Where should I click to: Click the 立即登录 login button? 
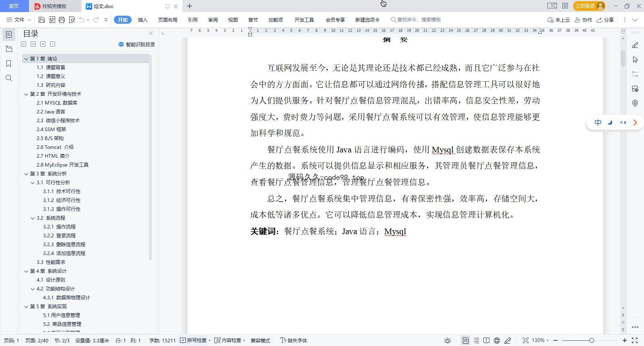coord(589,6)
